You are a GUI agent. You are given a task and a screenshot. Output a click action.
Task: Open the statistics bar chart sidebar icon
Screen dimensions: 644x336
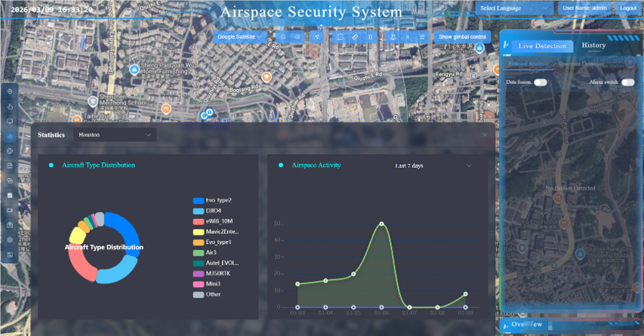click(x=10, y=137)
